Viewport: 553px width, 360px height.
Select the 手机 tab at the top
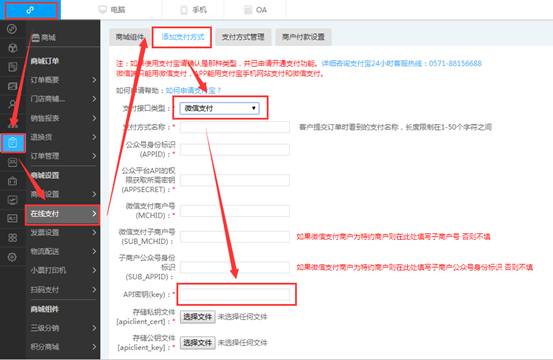193,10
